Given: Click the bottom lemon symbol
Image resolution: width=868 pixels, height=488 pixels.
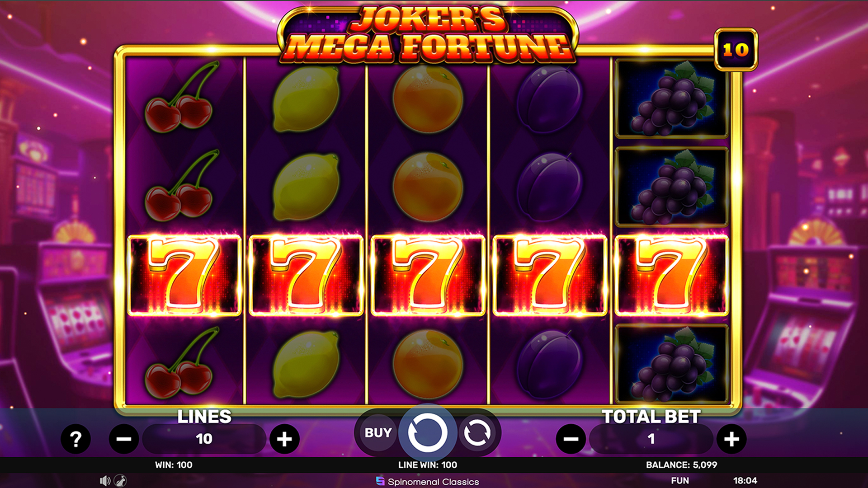Looking at the screenshot, I should point(306,364).
